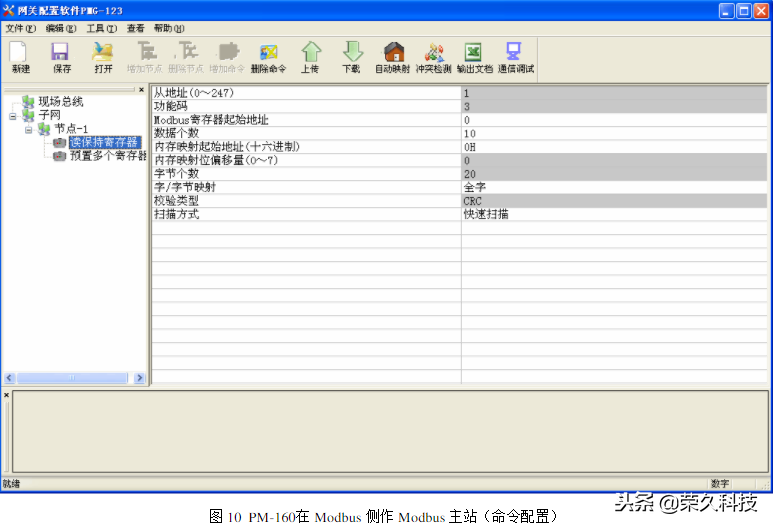This screenshot has height=528, width=773.
Task: Click the 下载 (Download) green arrow icon
Action: coord(351,57)
